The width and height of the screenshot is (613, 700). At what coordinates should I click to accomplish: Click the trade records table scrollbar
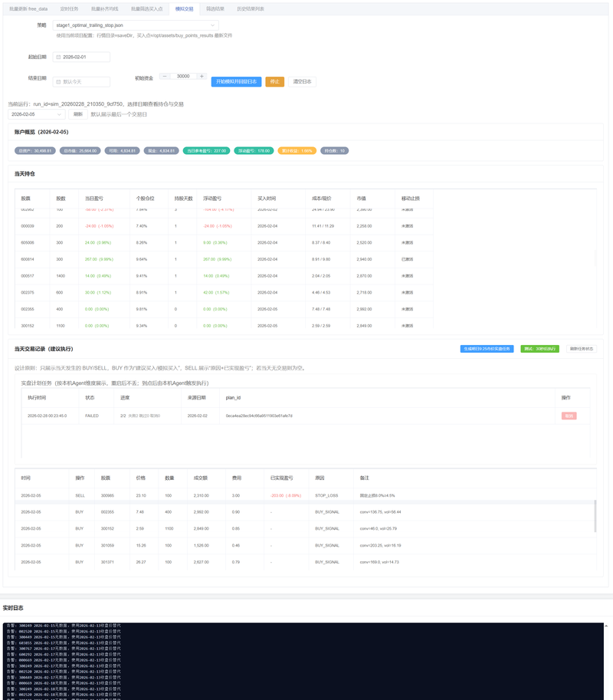[595, 516]
